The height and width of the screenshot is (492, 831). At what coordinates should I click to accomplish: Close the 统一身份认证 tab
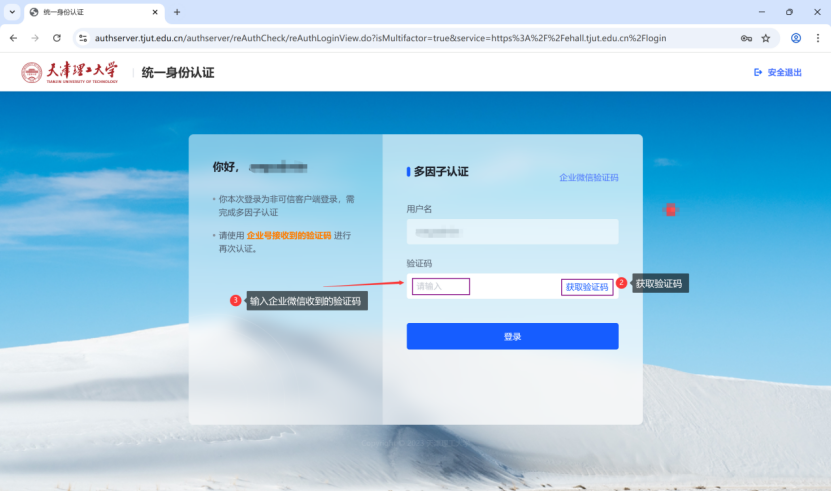(155, 12)
